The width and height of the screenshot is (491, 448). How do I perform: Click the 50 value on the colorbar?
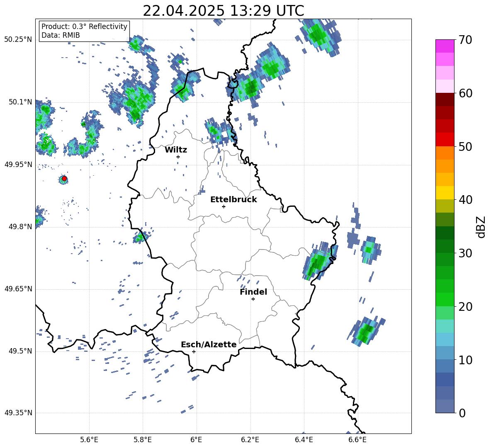[465, 146]
